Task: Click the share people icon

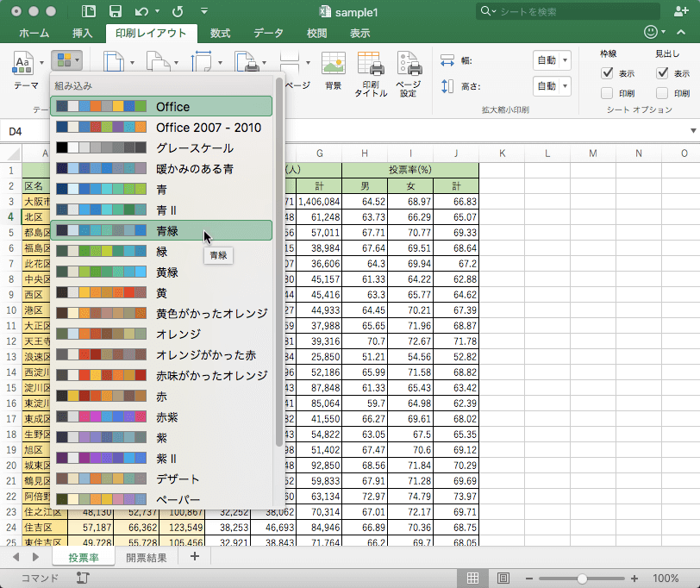Action: (x=681, y=11)
